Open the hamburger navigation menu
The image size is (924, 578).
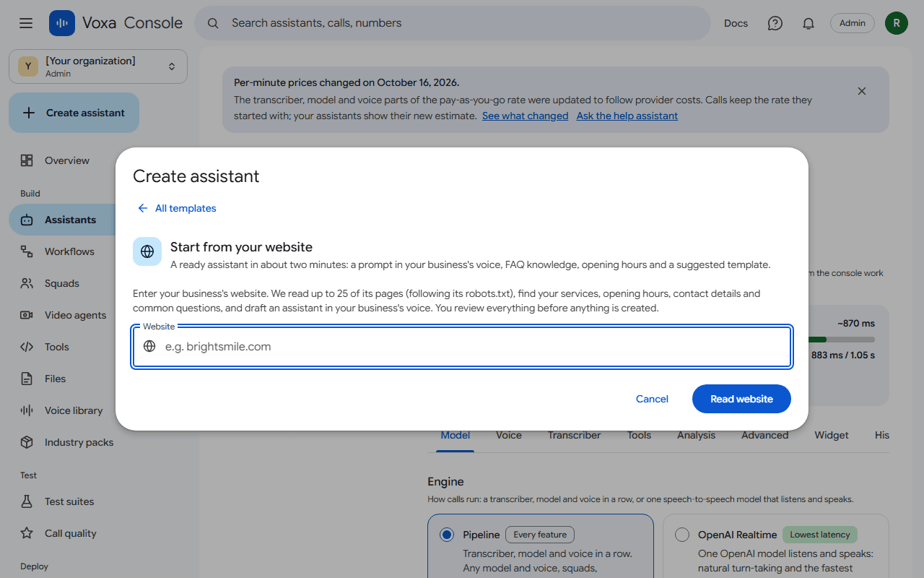(26, 23)
